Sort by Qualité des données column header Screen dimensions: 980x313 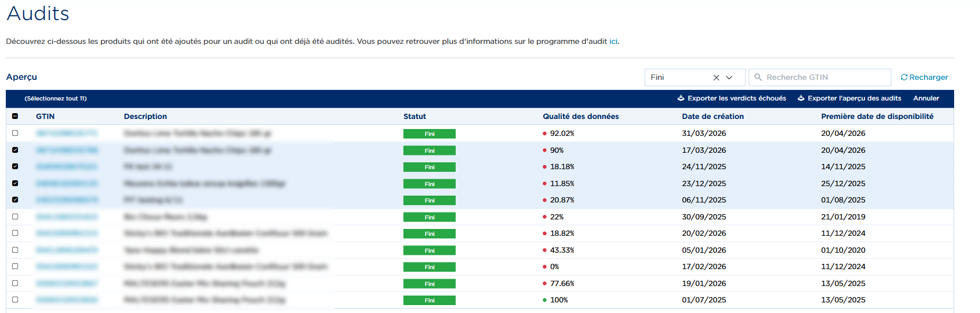581,116
